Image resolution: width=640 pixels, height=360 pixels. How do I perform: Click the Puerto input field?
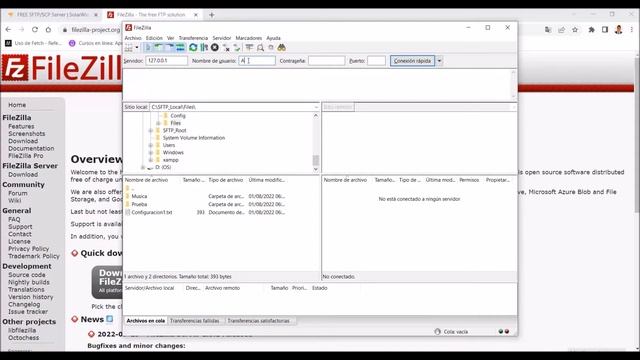tap(376, 60)
